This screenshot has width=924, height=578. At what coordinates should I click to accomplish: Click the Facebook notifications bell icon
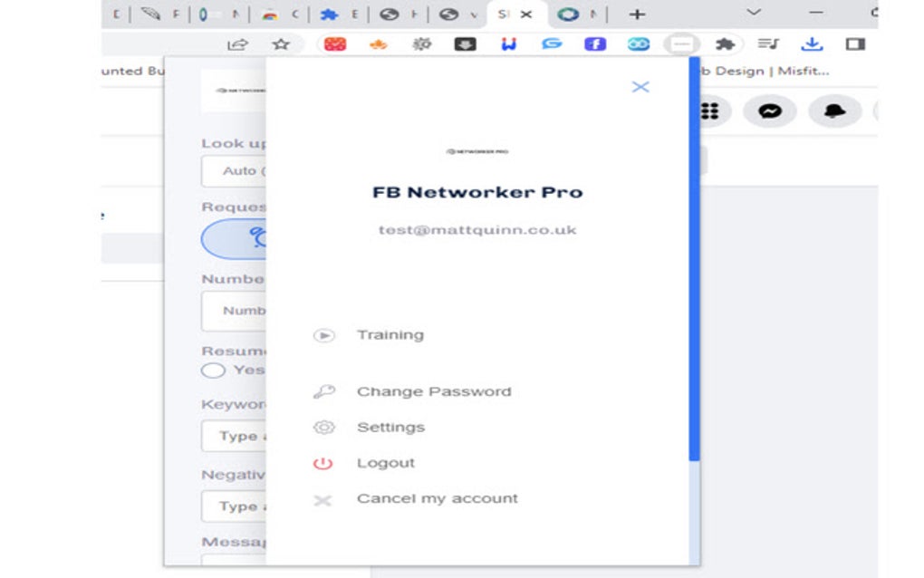[x=833, y=110]
